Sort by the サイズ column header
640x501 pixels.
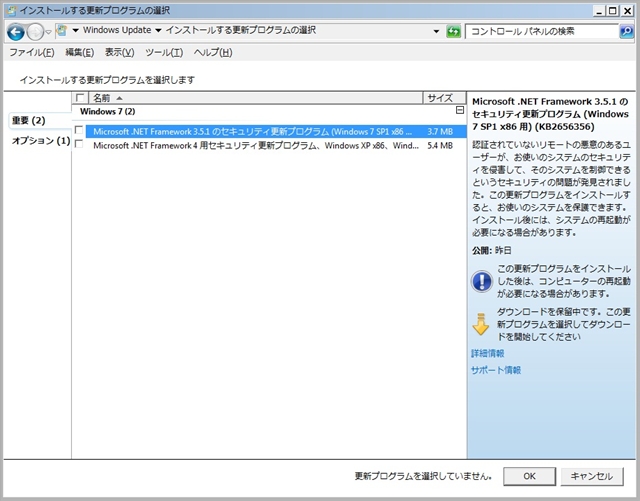click(444, 98)
